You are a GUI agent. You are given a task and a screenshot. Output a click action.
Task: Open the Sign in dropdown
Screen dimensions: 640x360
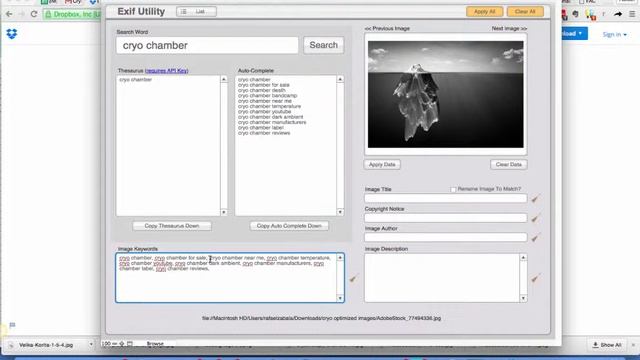tap(615, 34)
